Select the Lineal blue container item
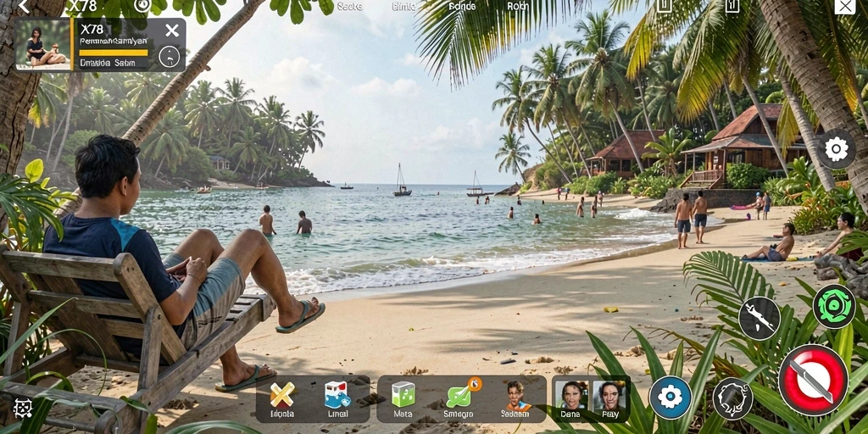This screenshot has height=434, width=868. (x=337, y=400)
